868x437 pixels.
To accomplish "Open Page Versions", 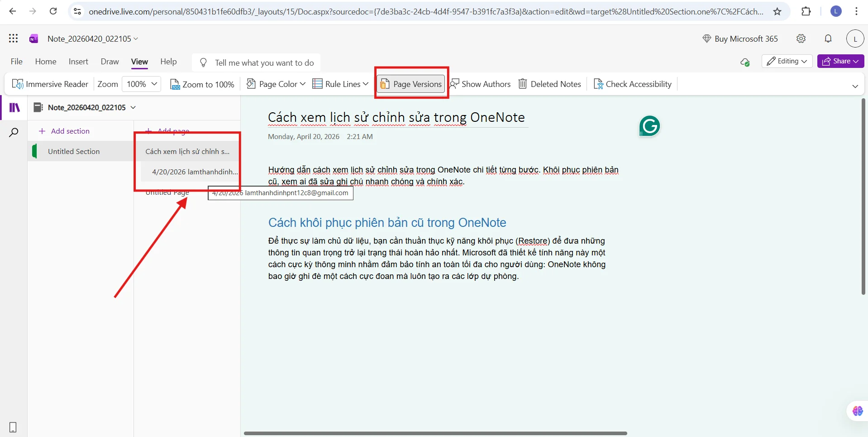I will click(411, 84).
